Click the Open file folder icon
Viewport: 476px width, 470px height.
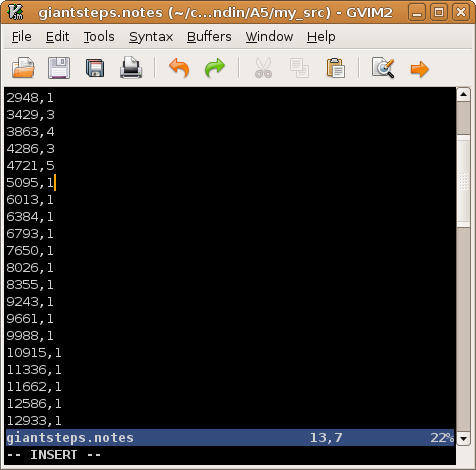pyautogui.click(x=23, y=68)
